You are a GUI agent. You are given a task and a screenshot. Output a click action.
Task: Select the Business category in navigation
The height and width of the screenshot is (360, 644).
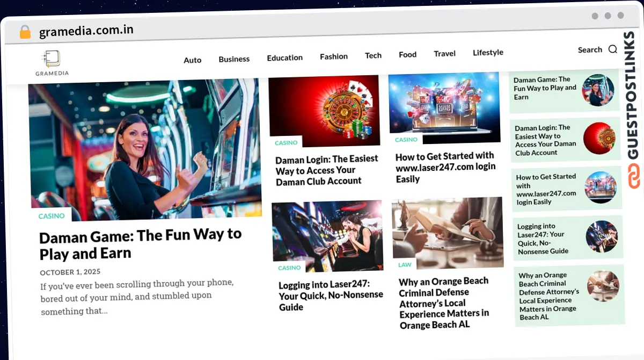point(234,59)
